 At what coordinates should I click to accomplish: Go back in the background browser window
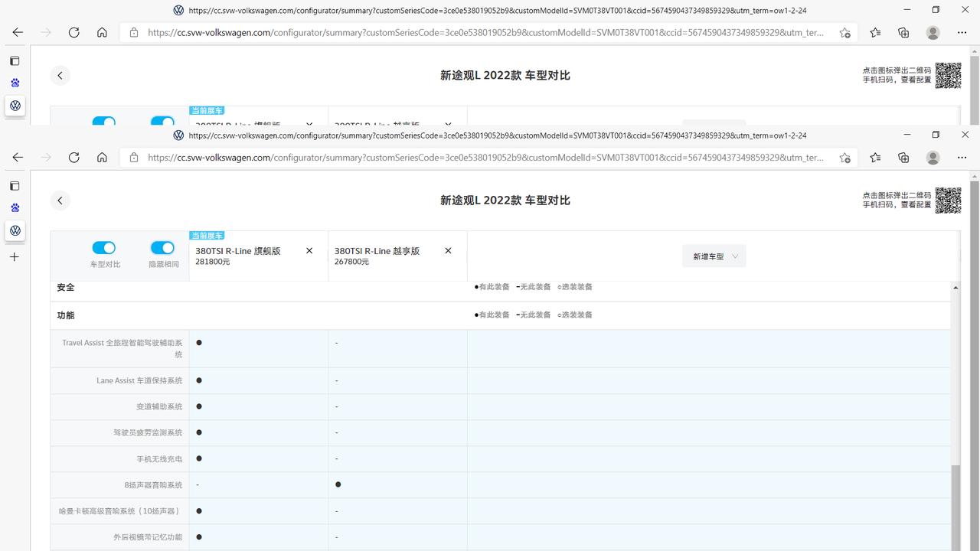[x=18, y=32]
